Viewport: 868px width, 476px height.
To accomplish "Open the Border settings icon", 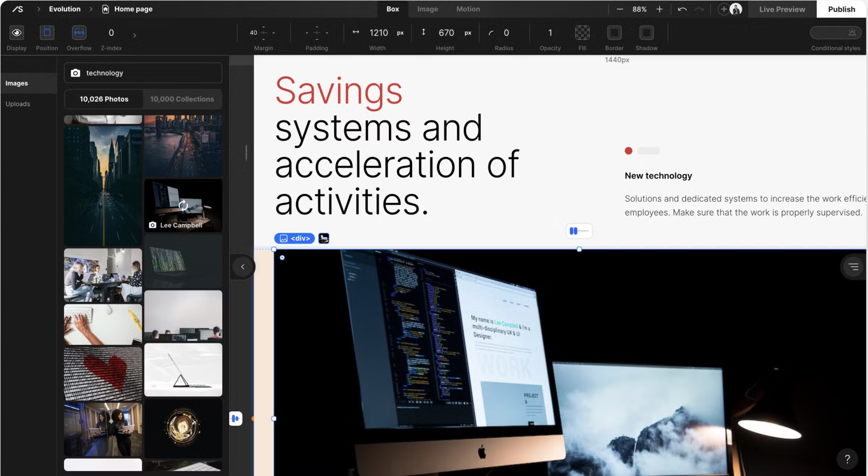I will click(614, 33).
